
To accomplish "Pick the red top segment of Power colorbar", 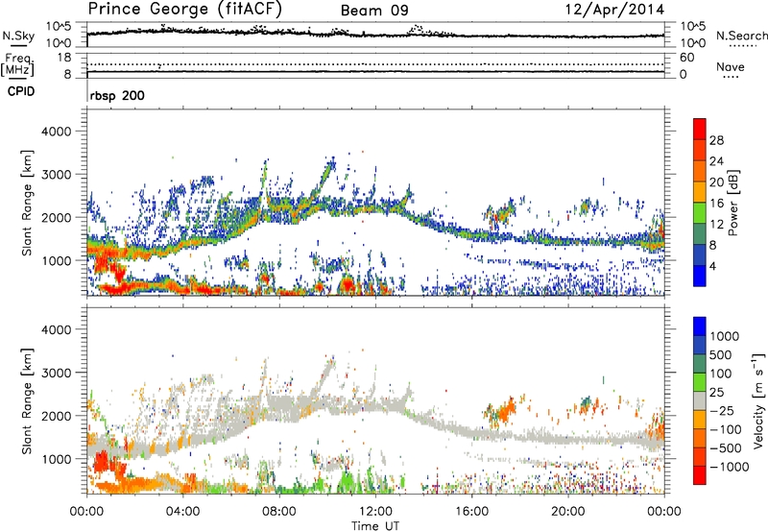I will (700, 129).
